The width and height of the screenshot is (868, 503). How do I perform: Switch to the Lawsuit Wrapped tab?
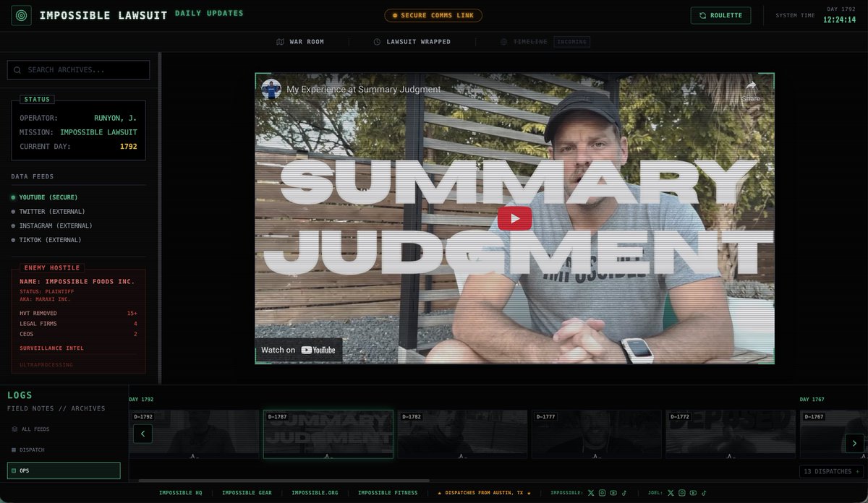click(412, 42)
